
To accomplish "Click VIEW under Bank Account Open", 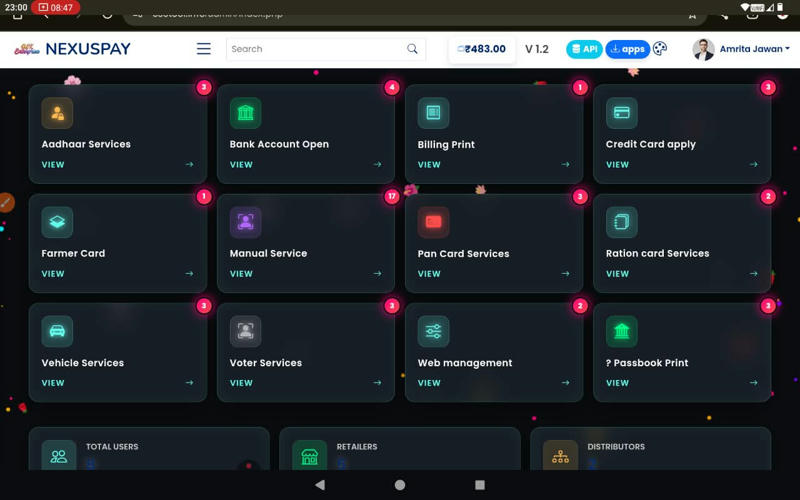I will click(x=241, y=165).
